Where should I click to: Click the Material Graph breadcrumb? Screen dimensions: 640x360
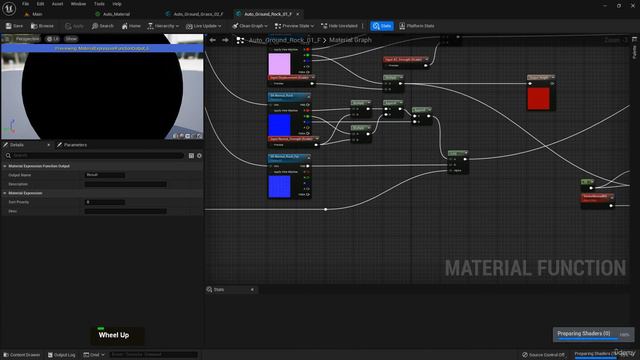coord(350,40)
